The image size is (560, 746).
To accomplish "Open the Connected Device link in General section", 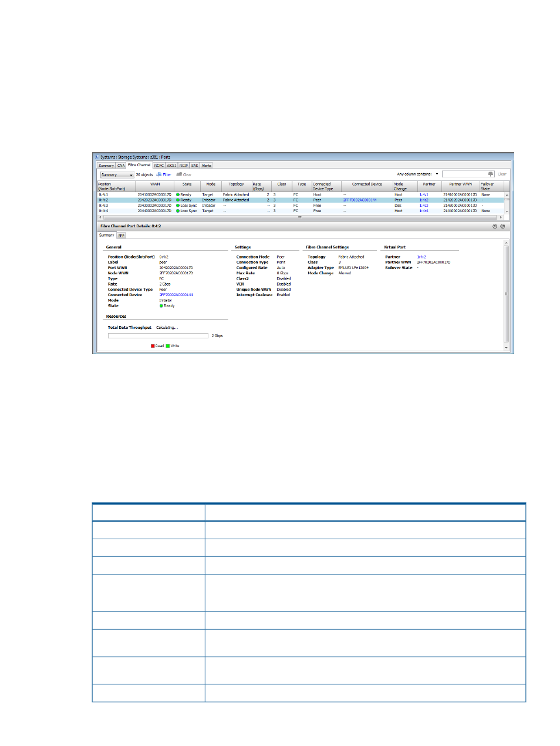I will click(176, 295).
